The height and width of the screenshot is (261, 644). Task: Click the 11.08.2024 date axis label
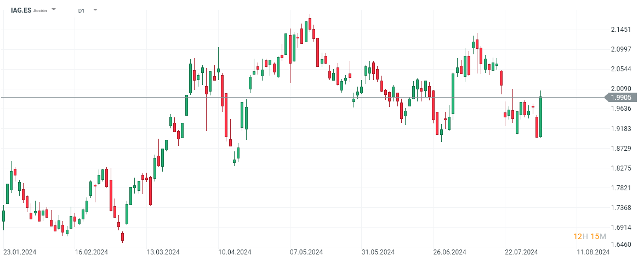coord(593,252)
